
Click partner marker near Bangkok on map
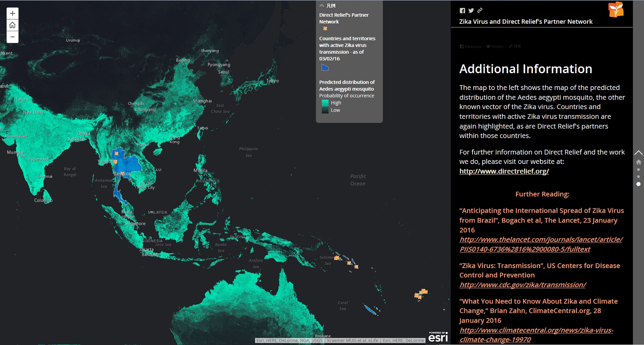[x=122, y=174]
